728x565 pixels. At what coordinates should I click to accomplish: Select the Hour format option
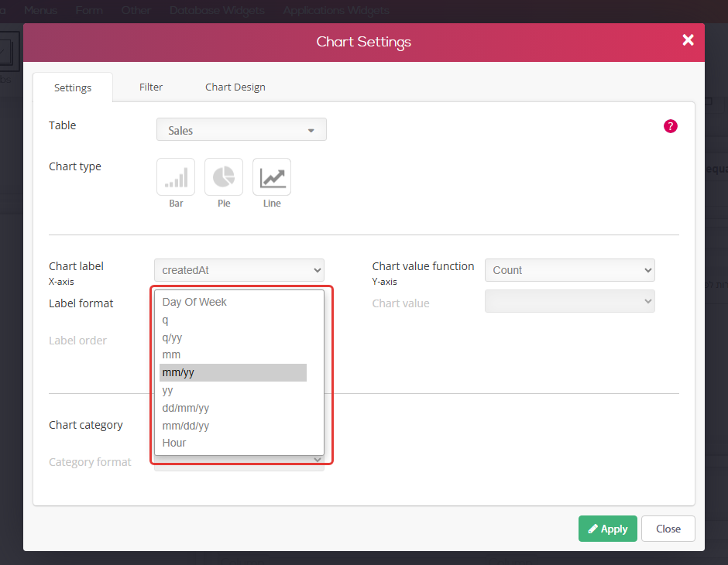(x=233, y=443)
